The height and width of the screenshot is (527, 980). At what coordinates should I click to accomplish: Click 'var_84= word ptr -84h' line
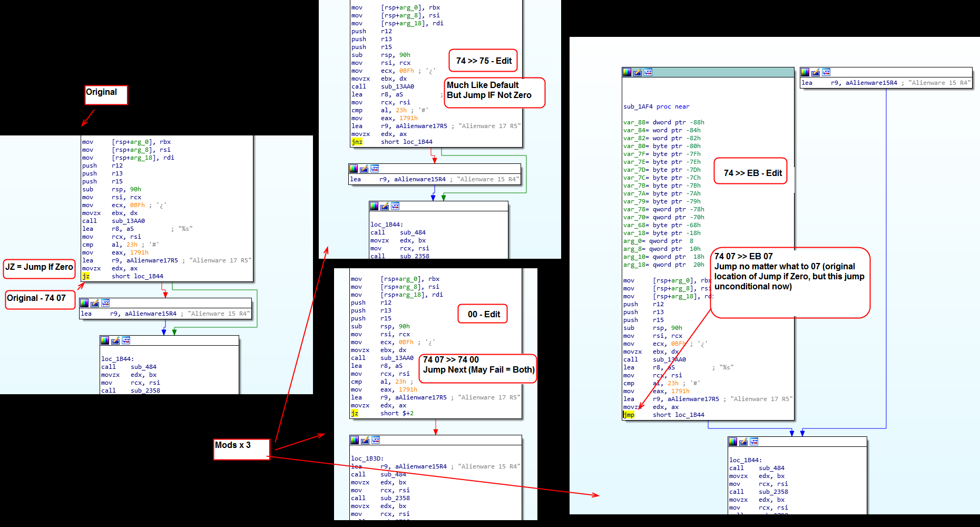(662, 130)
